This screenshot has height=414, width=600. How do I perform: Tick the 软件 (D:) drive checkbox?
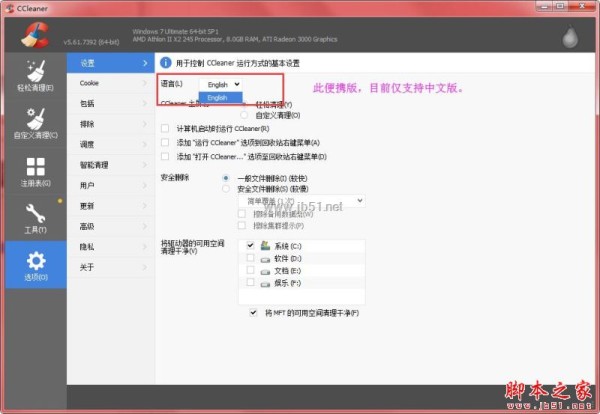coord(250,258)
